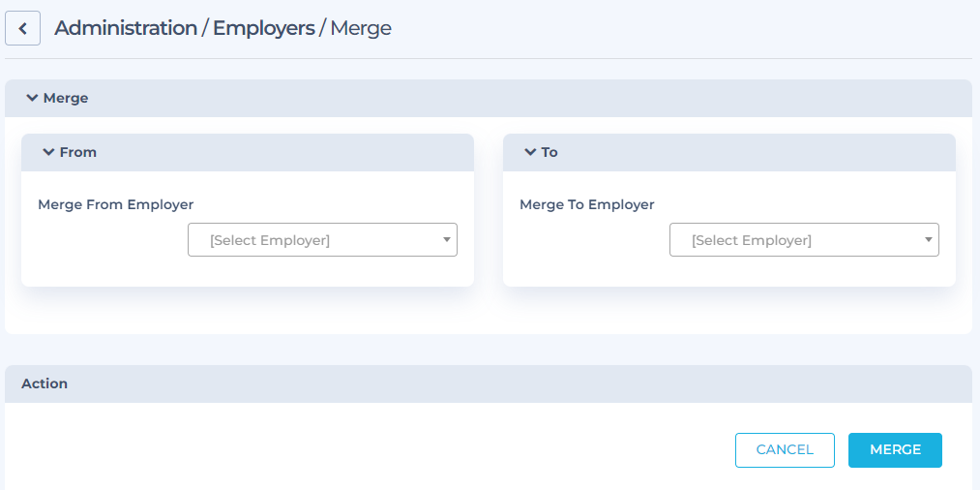
Task: Navigate to the Employers breadcrumb
Action: [264, 28]
